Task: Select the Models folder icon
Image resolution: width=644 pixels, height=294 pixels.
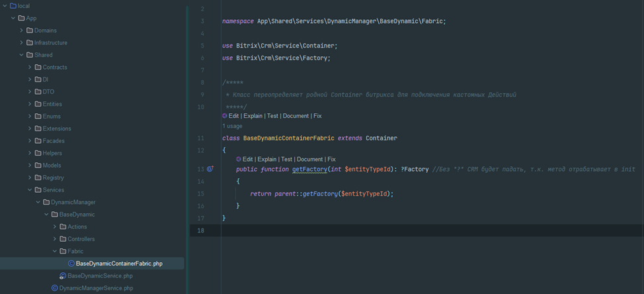Action: click(x=38, y=166)
